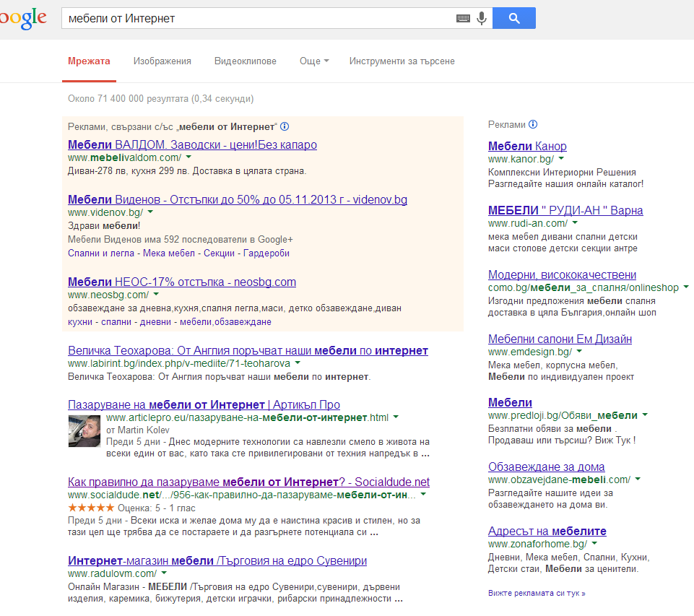
Task: Expand arrow next to www.predloji.bg URL
Action: coord(645,415)
